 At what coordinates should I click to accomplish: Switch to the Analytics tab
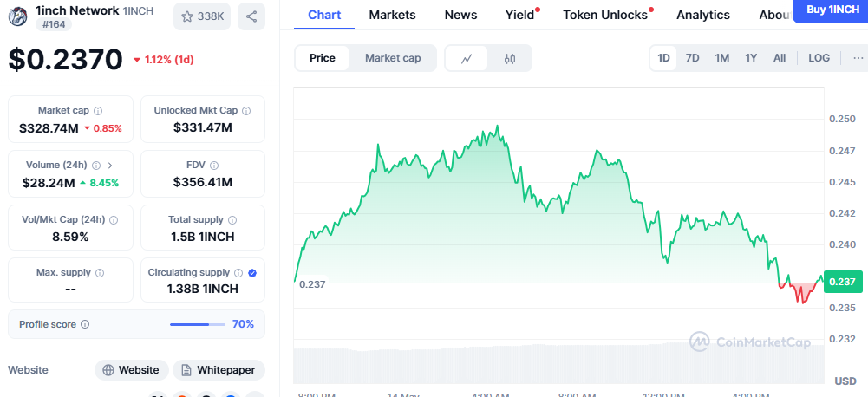click(x=703, y=15)
